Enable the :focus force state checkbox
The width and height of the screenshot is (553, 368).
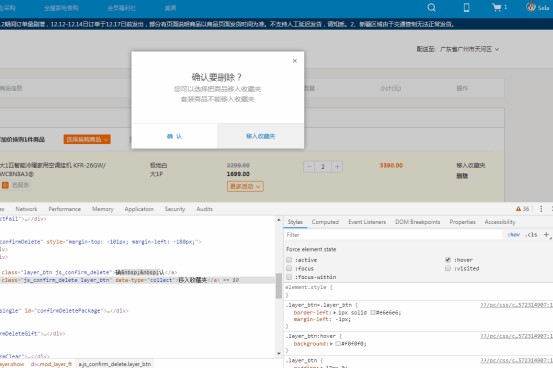[289, 268]
